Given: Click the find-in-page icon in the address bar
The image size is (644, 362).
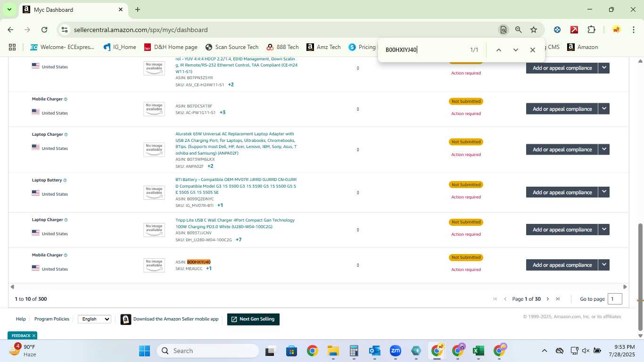Looking at the screenshot, I should coord(504,30).
